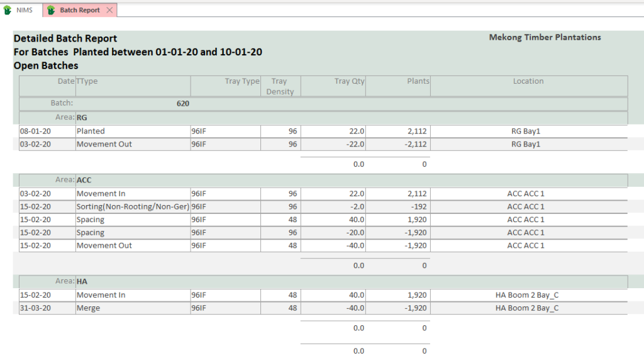This screenshot has height=363, width=644.
Task: Select the Planted transaction type cell
Action: click(91, 131)
